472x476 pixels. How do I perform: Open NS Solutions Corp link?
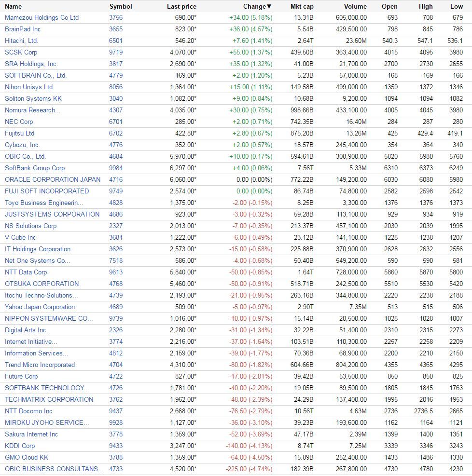(x=31, y=226)
